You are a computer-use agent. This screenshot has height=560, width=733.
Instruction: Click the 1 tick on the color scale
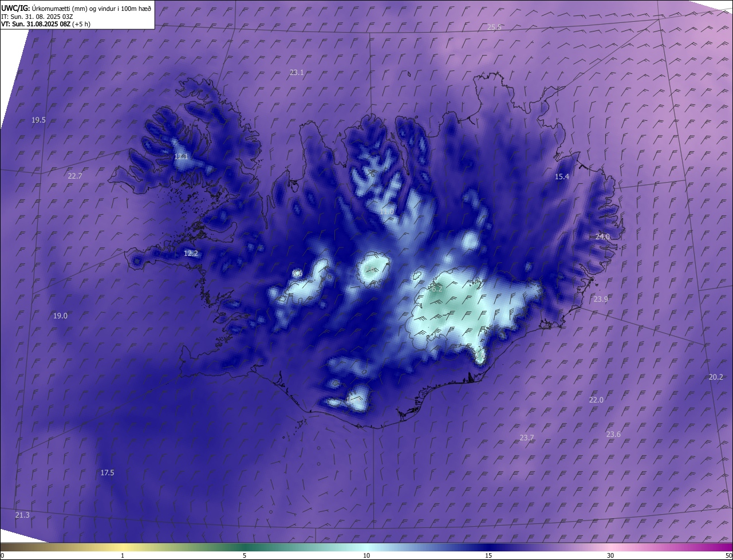(x=123, y=555)
